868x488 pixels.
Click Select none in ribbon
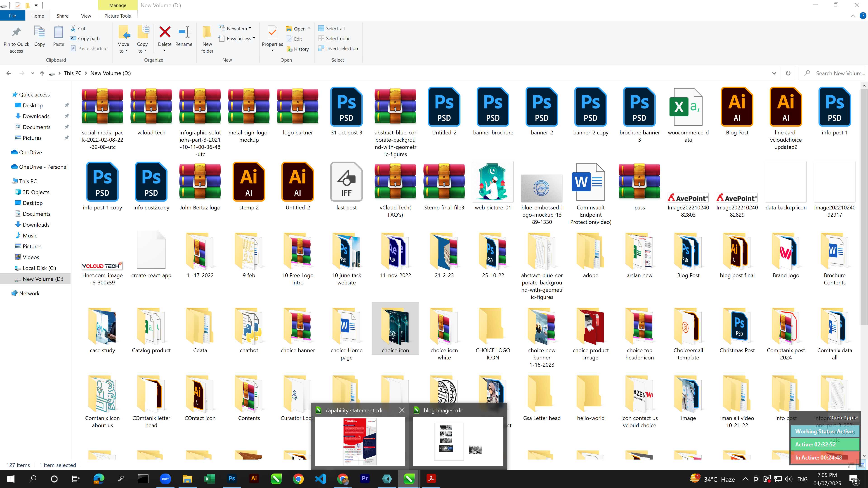(x=335, y=38)
